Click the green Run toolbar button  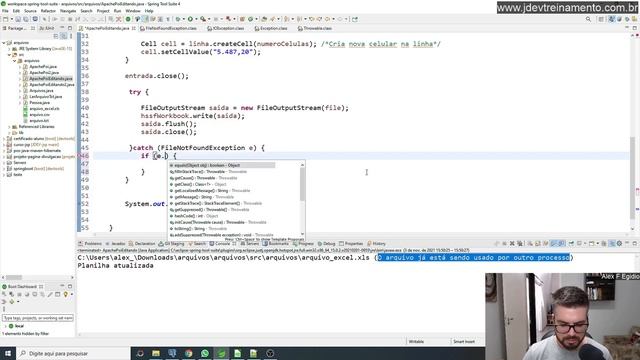coord(190,19)
